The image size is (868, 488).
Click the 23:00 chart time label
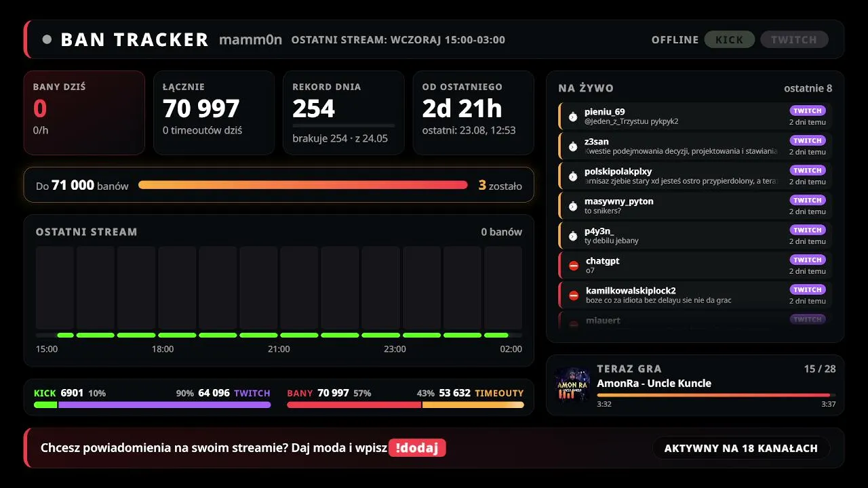click(x=395, y=349)
